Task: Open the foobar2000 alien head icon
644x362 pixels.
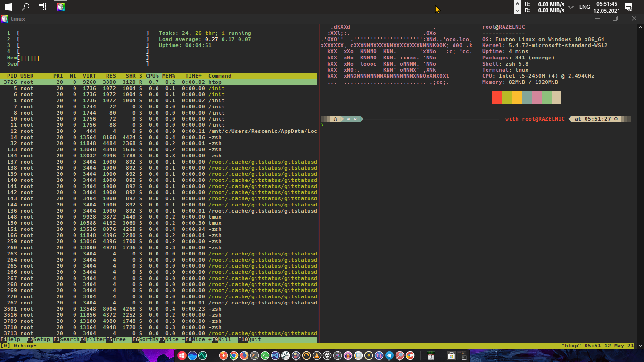Action: [x=327, y=355]
